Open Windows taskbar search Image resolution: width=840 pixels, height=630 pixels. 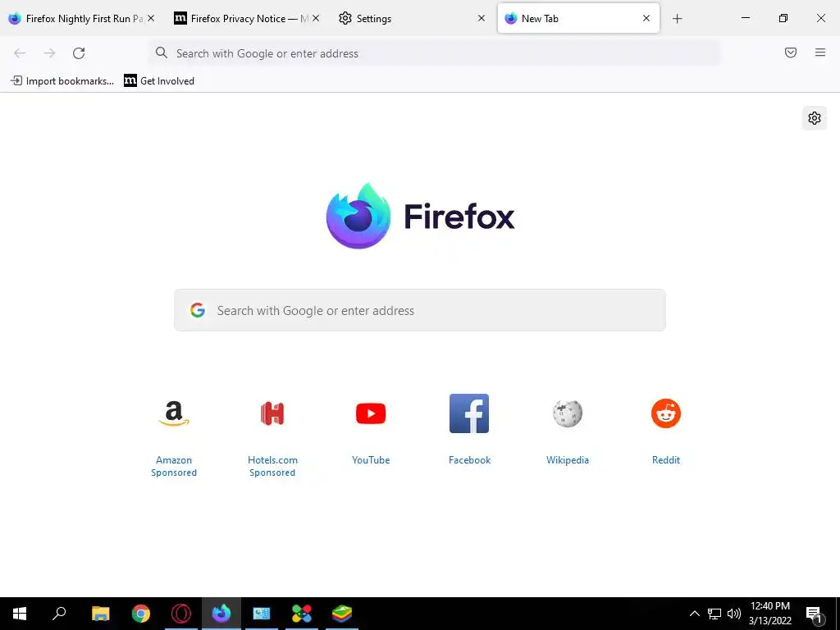pyautogui.click(x=59, y=614)
